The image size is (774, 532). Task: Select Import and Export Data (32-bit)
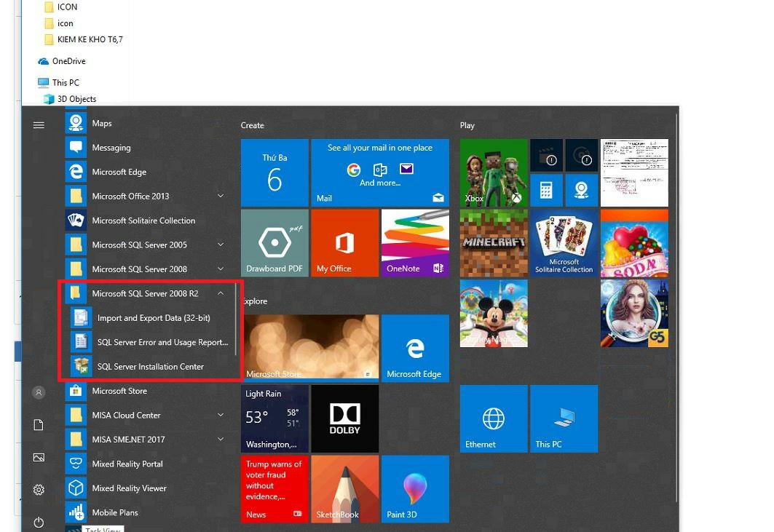click(x=153, y=318)
